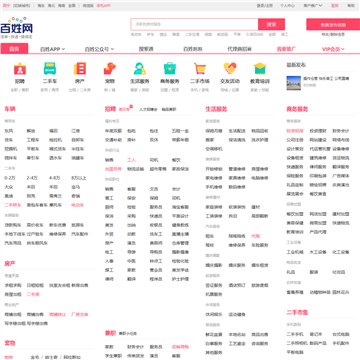Open the 教育培训 graduation cap icon
This screenshot has width=360, height=360.
pos(260,68)
